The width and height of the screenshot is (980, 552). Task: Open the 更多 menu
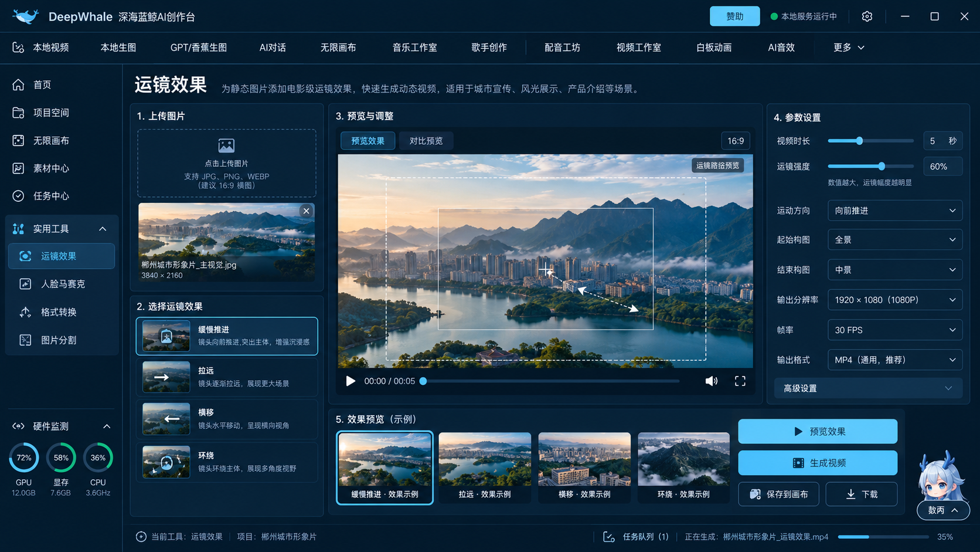[849, 48]
